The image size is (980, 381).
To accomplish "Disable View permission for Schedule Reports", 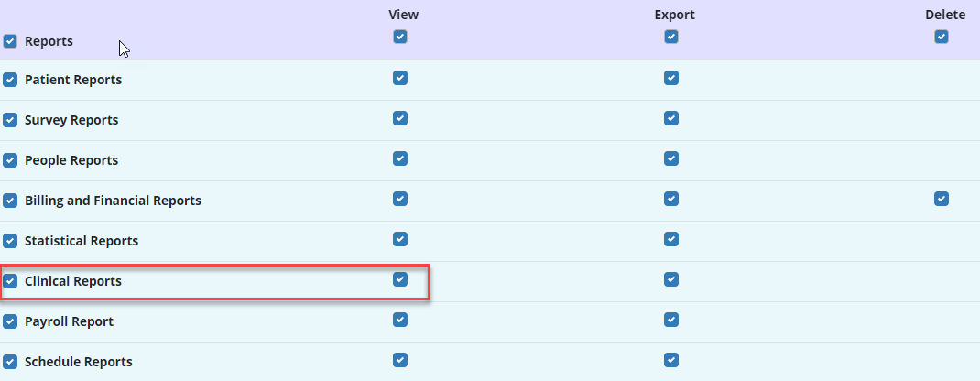I will coord(400,360).
